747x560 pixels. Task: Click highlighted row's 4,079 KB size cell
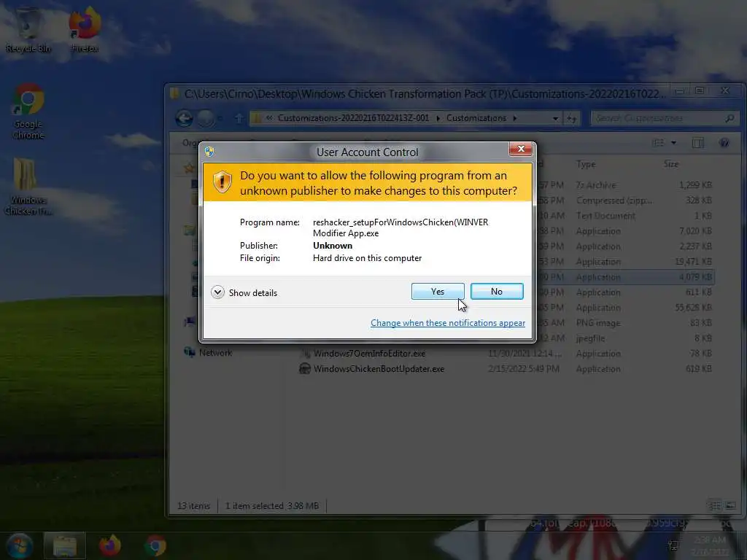[695, 277]
